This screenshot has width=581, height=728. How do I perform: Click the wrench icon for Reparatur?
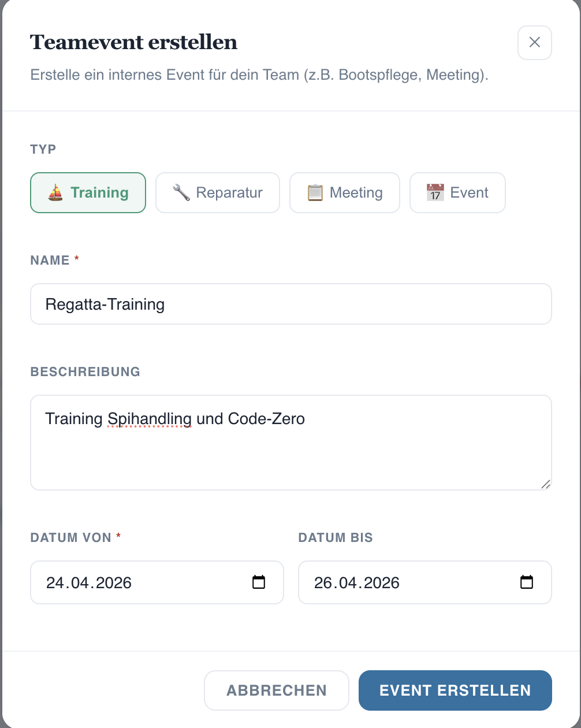181,192
